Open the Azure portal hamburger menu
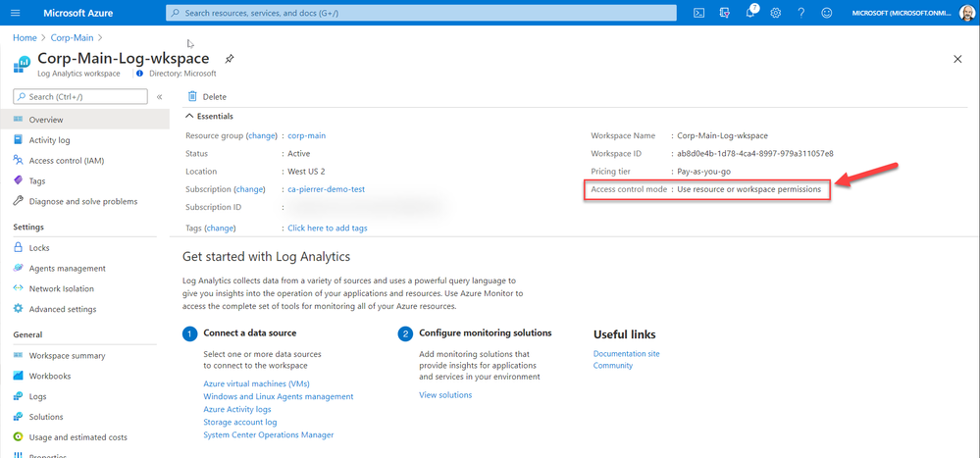 (16, 13)
